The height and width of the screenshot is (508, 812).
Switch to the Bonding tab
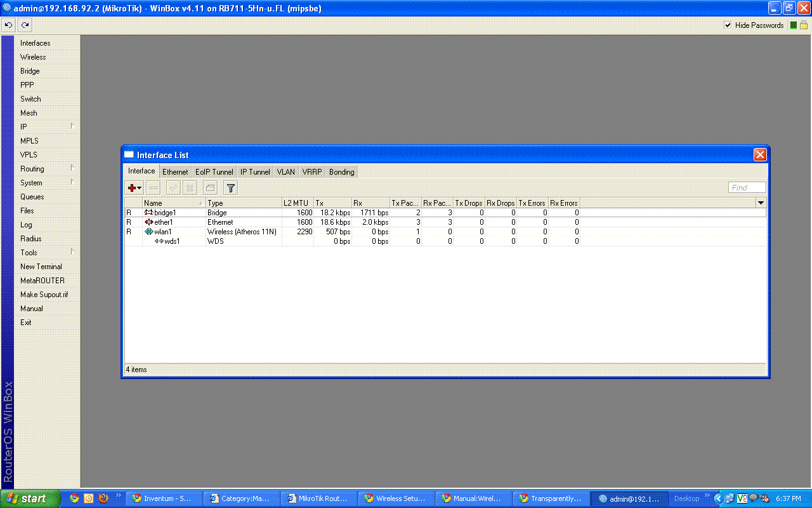click(342, 172)
